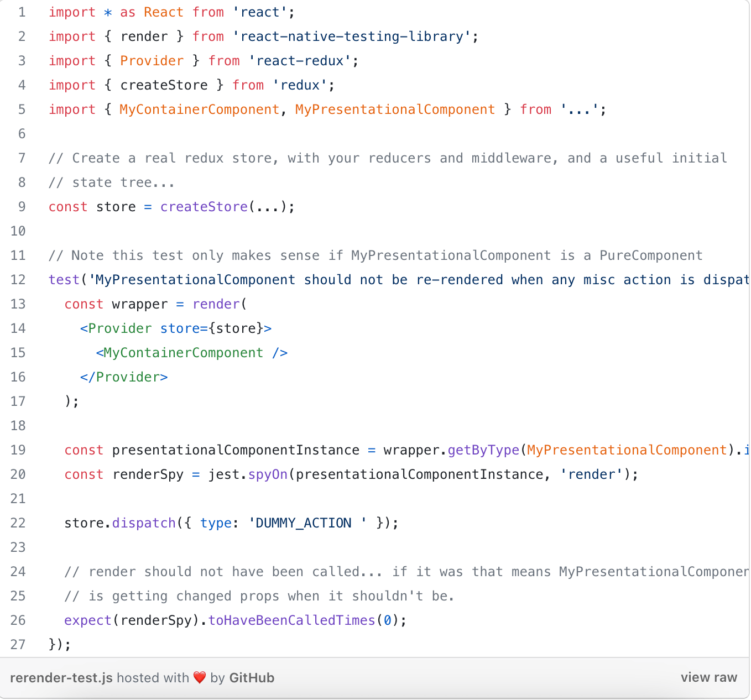
Task: Click toHaveBeenCalledTimes in the expect statement
Action: coord(291,620)
